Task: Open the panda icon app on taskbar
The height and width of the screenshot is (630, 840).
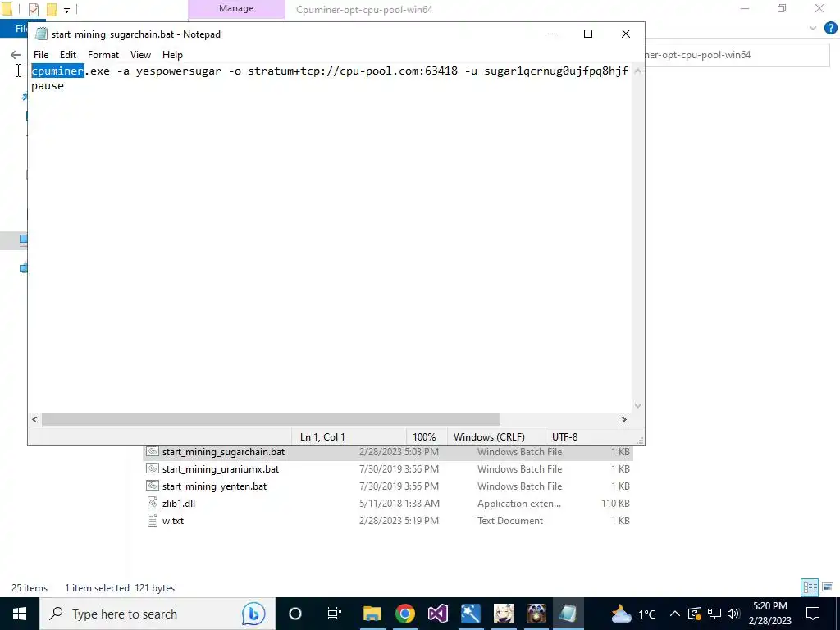Action: coord(536,614)
